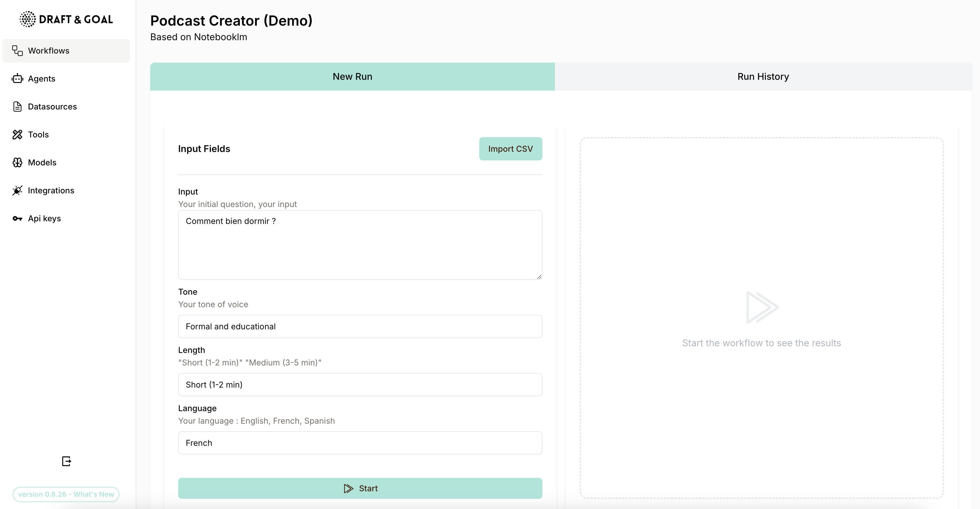Click the Draft & Goal logo

(x=66, y=19)
